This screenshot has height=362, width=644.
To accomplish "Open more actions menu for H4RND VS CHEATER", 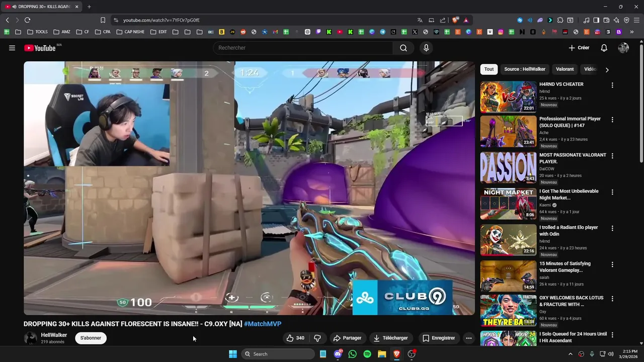I will pos(612,85).
